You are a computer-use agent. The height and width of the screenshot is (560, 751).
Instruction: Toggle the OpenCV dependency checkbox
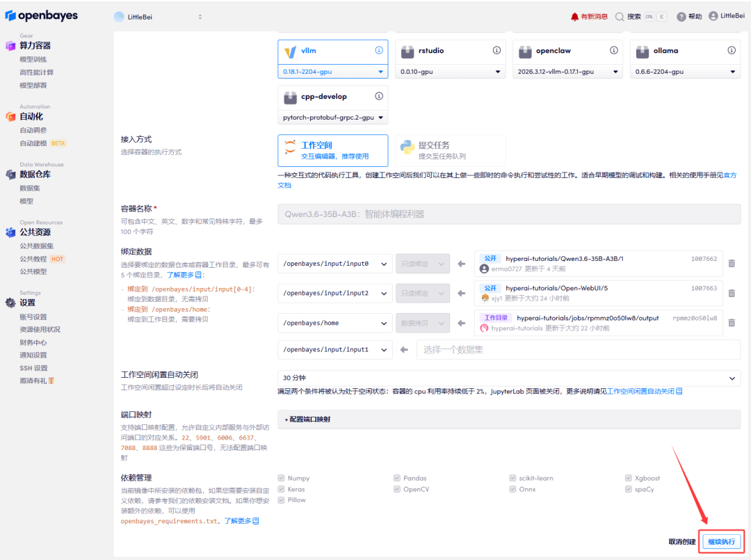[x=397, y=489]
